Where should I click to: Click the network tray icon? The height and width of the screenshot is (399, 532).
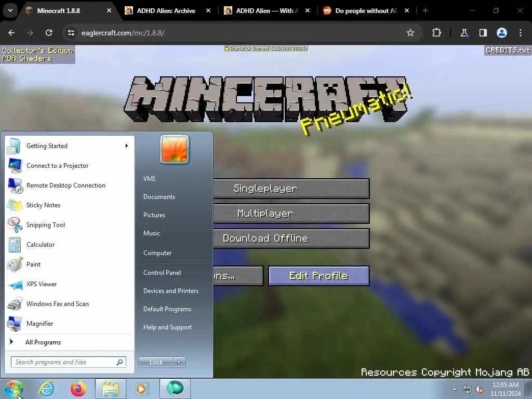467,390
